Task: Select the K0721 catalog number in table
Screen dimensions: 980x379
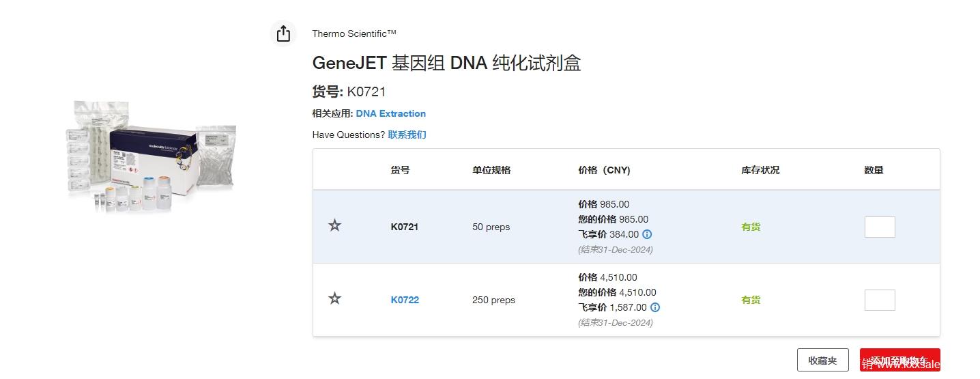Action: point(404,227)
